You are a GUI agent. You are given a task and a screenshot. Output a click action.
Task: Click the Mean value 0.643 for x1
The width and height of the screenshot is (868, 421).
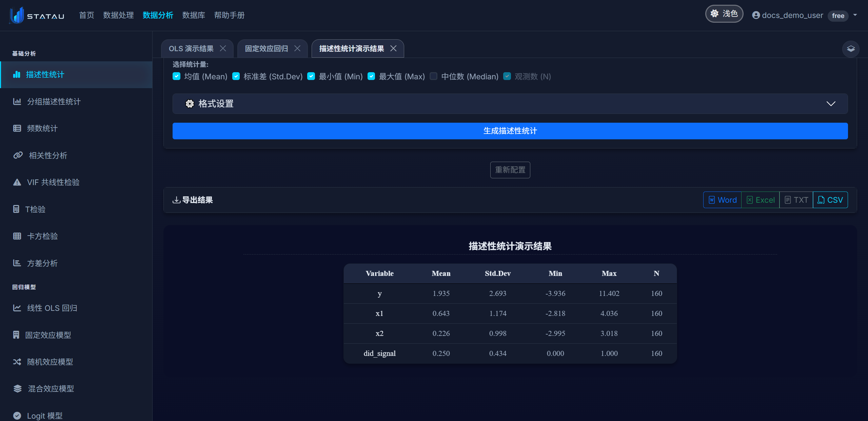[441, 314]
